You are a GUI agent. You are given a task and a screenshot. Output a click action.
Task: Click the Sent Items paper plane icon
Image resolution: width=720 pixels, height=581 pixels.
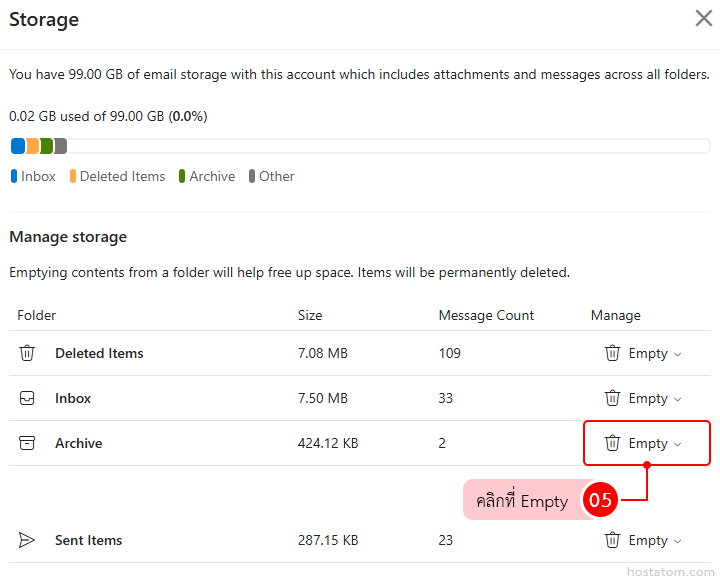27,540
